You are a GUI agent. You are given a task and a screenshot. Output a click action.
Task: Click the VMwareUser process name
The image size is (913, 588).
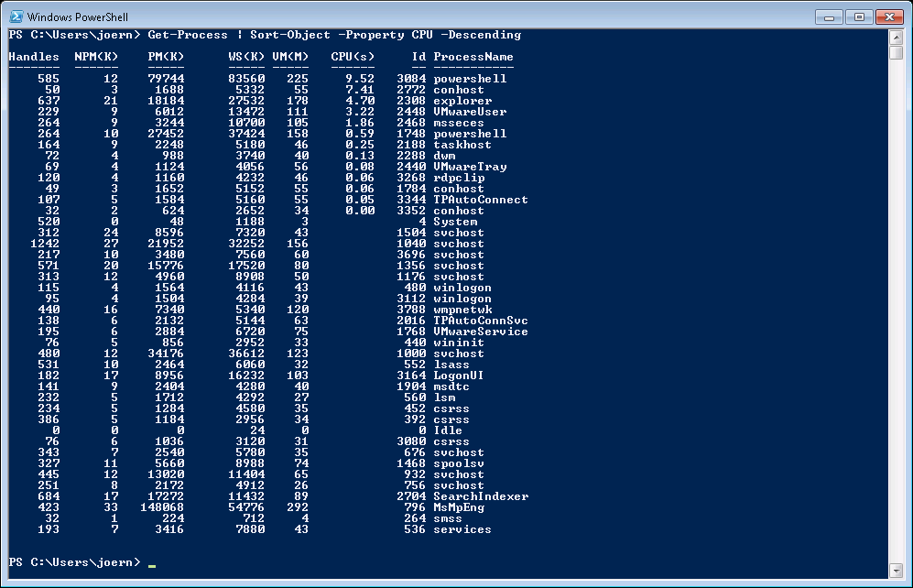470,112
